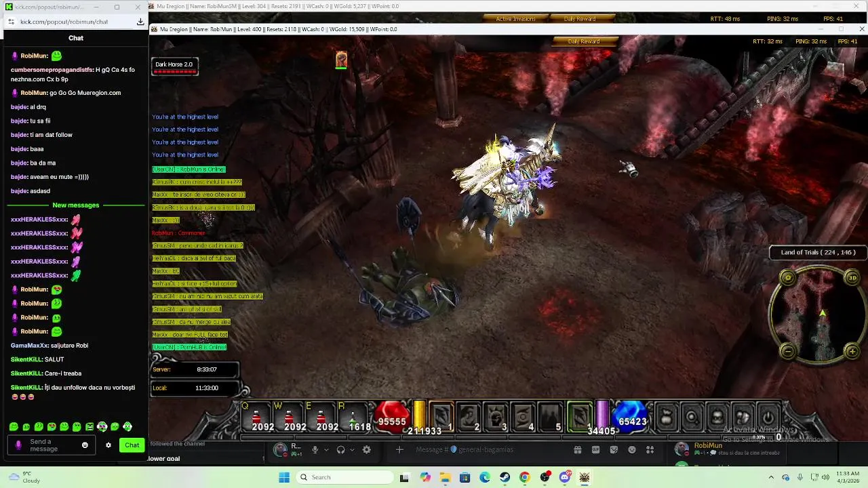Viewport: 868px width, 488px height.
Task: Click the Daily Reward tab in front game window
Action: click(x=584, y=41)
